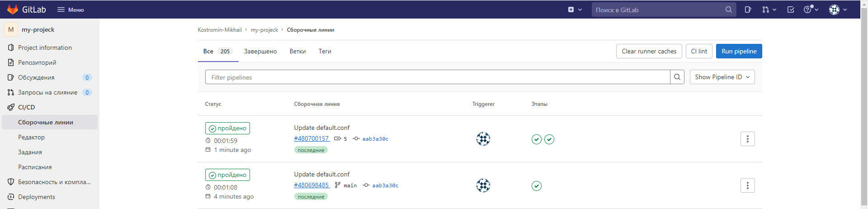Screen dimensions: 868x209
Task: Open the To-Do list checkmark icon
Action: [791, 9]
